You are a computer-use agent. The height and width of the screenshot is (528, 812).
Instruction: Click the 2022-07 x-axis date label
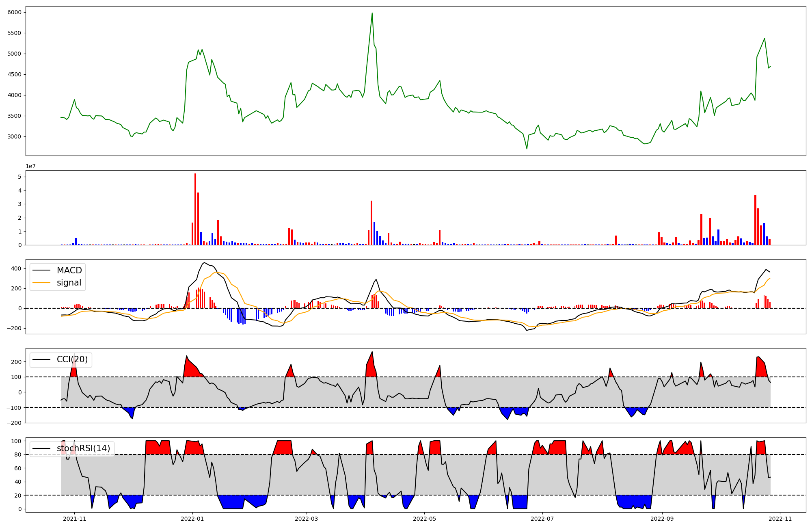[x=542, y=519]
